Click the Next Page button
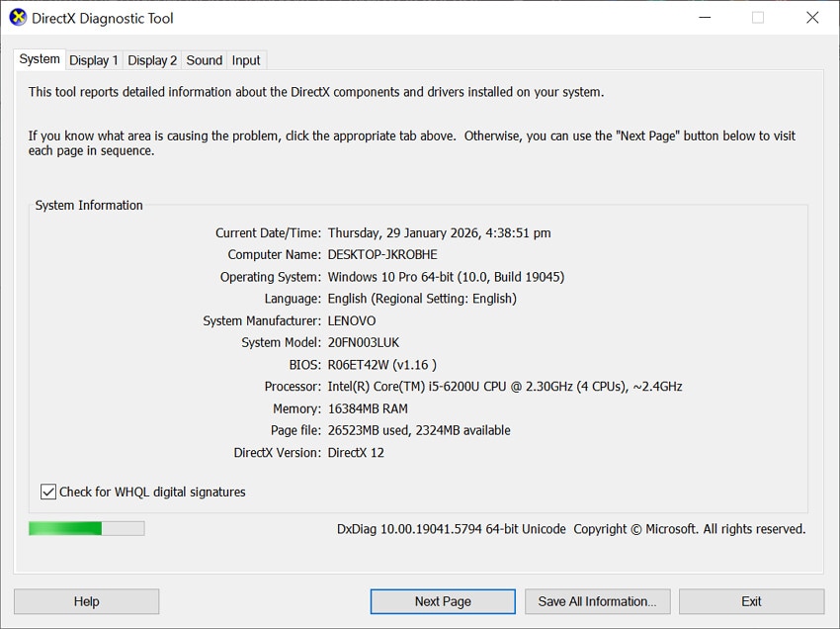 (x=442, y=601)
